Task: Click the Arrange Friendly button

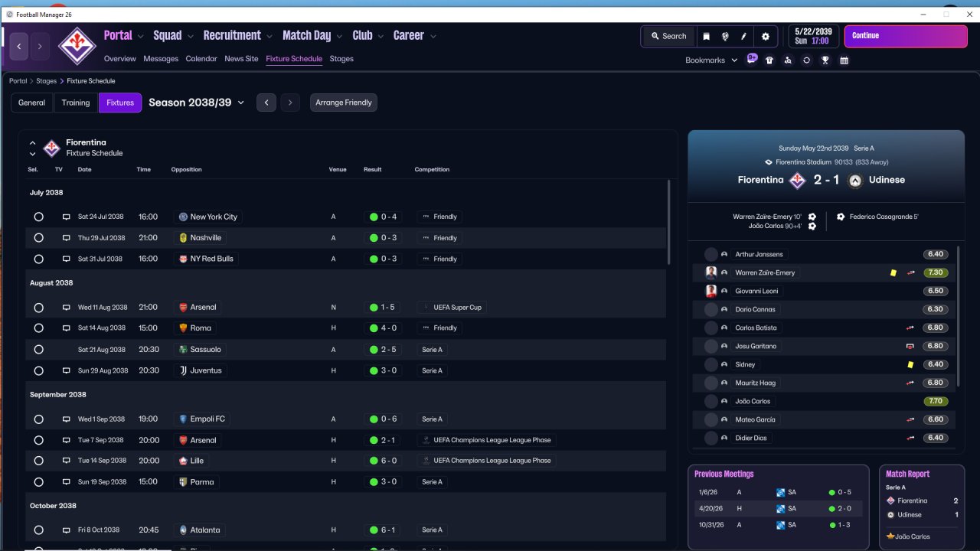Action: [344, 103]
